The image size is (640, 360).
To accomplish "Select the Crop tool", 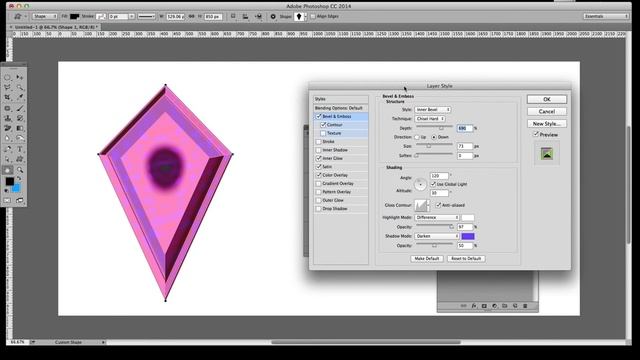I will click(8, 98).
